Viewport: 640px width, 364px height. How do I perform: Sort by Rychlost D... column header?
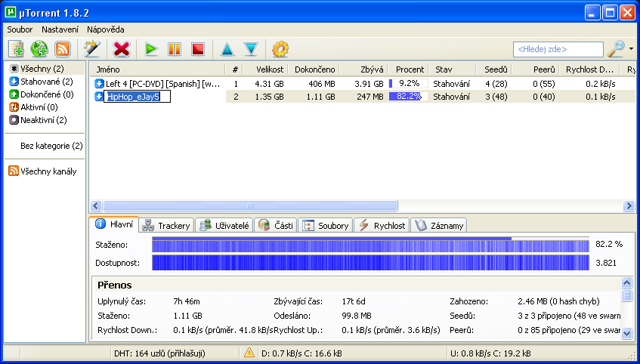pos(589,69)
